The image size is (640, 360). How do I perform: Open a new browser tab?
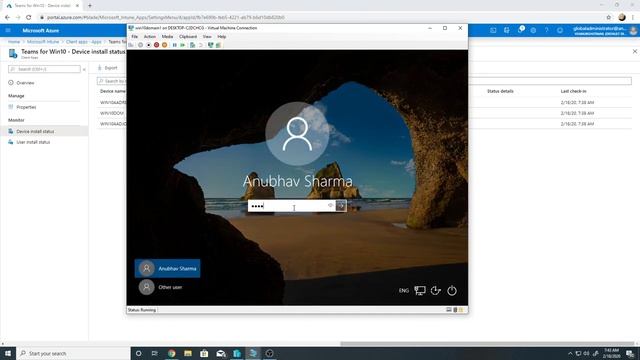[90, 6]
